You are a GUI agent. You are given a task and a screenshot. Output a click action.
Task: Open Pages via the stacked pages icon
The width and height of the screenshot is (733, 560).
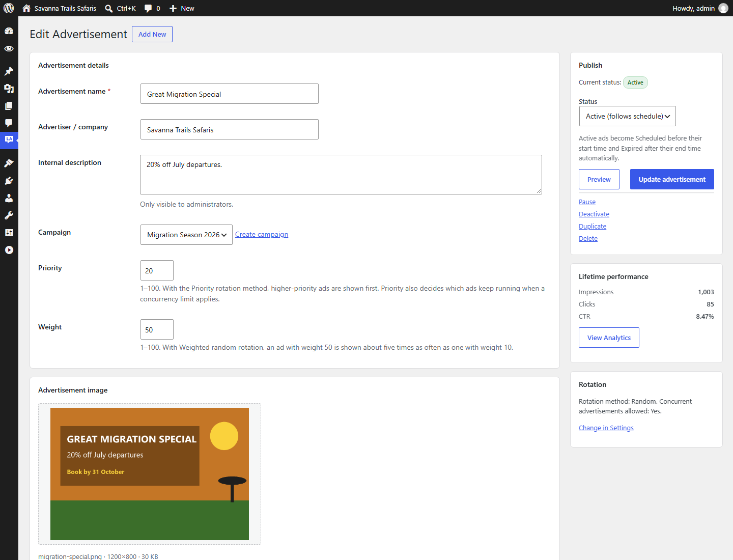(9, 106)
